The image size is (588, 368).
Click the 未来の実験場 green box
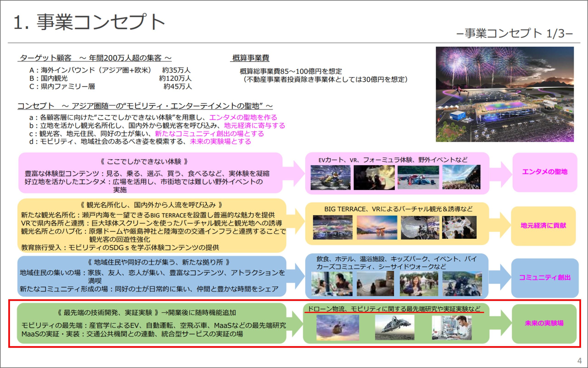(x=544, y=323)
